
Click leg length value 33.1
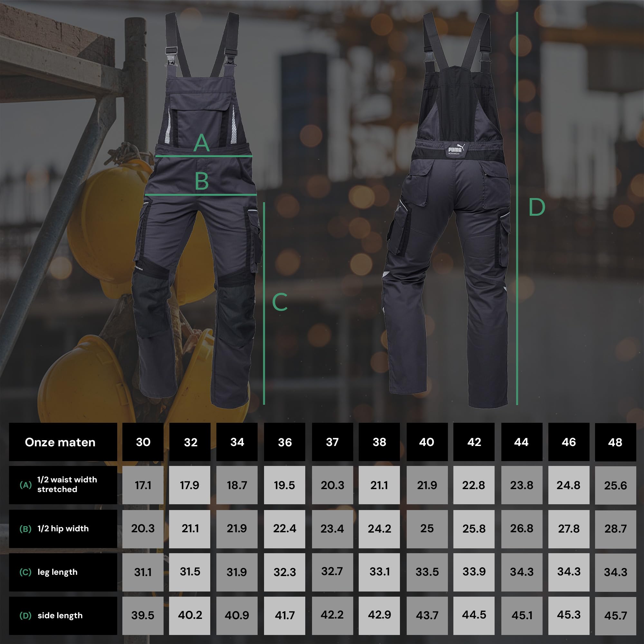(379, 572)
